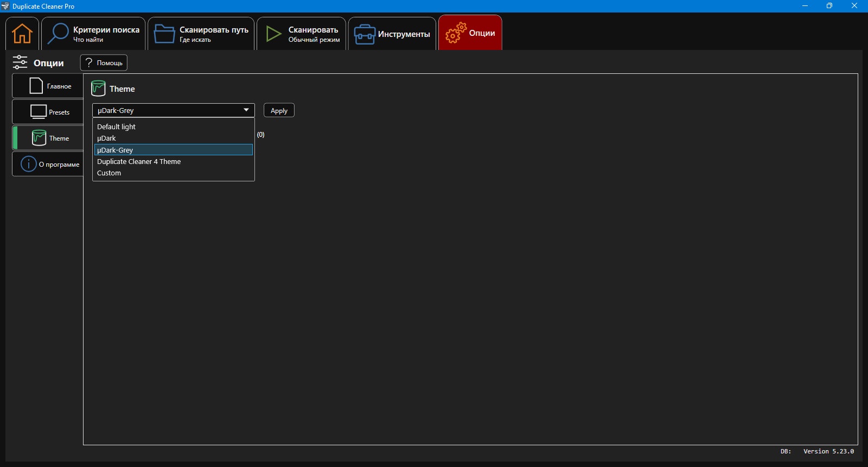Open the Сканировать tab label

[x=313, y=30]
